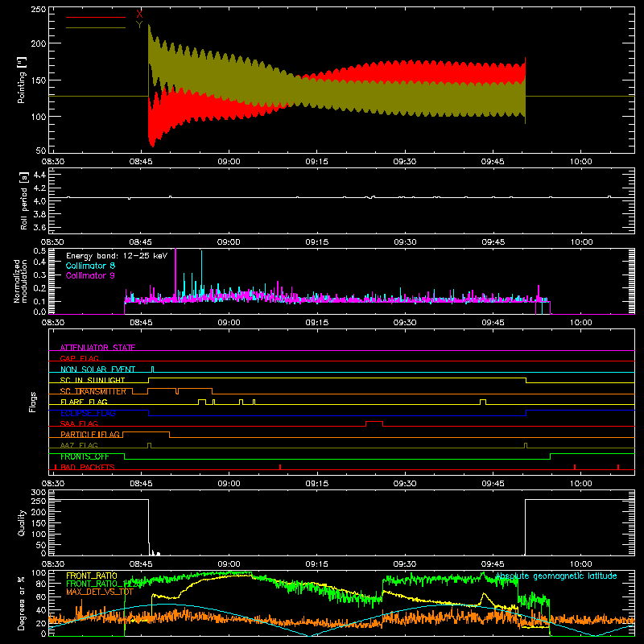Viewport: 644px width, 644px height.
Task: Select the 'Pointing' axis title
Action: (22, 80)
